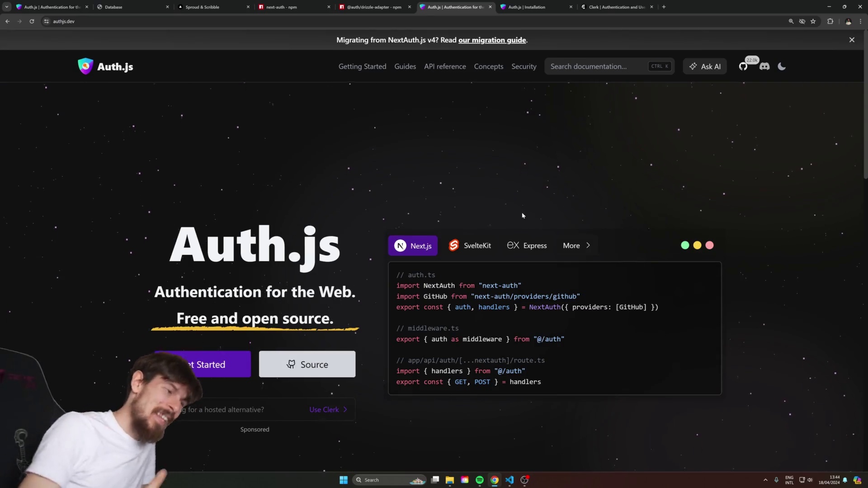Viewport: 868px width, 488px height.
Task: Open the Extensions puzzle icon
Action: point(830,21)
